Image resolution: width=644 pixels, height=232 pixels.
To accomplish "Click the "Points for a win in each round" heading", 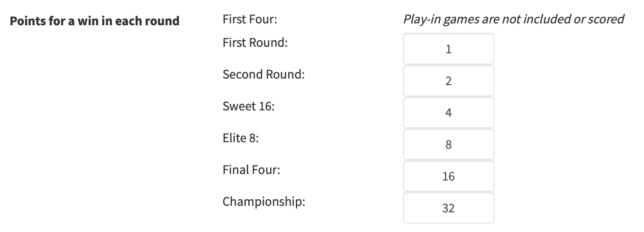I will 95,21.
